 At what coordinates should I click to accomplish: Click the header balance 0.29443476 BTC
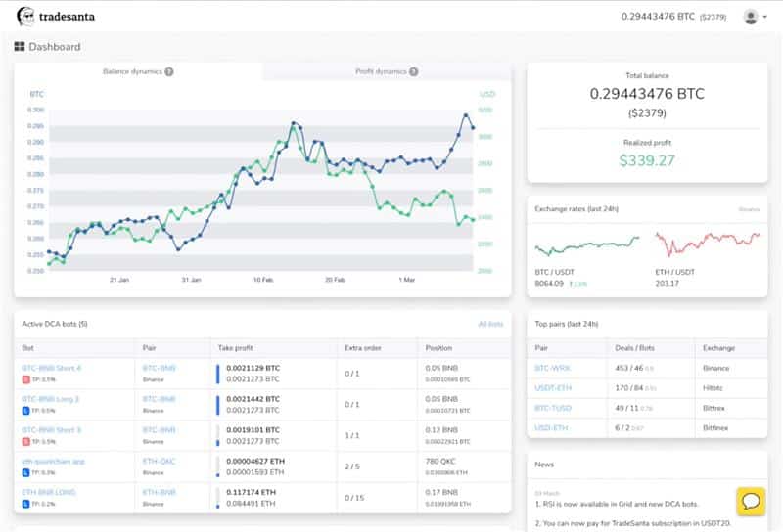[658, 17]
